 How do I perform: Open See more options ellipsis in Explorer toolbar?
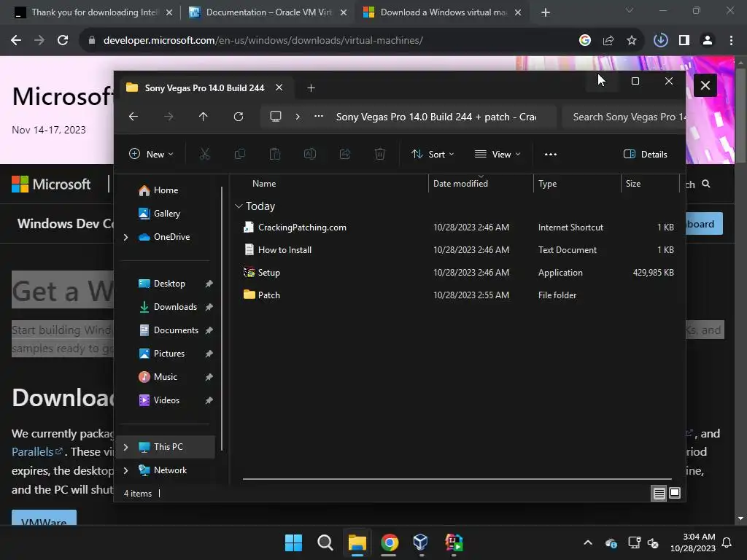coord(550,154)
